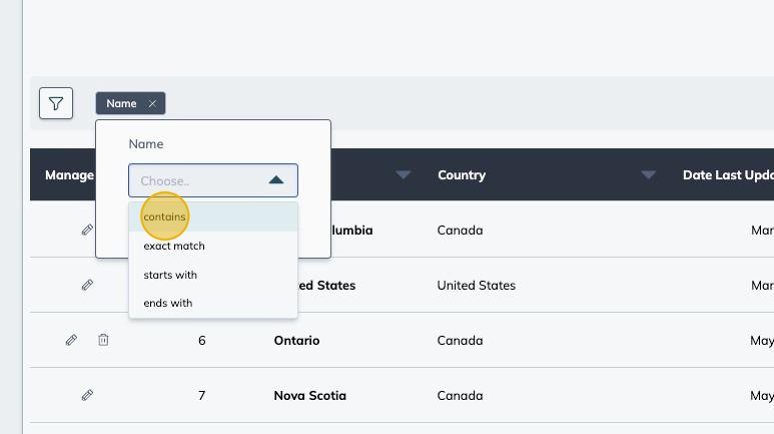The image size is (774, 434).
Task: Open the Country column sort arrow
Action: coord(648,175)
